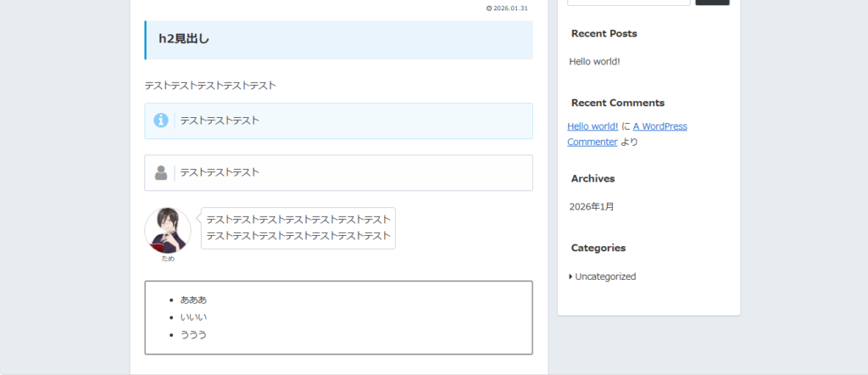Click the ううう list item
Image resolution: width=868 pixels, height=375 pixels.
193,334
